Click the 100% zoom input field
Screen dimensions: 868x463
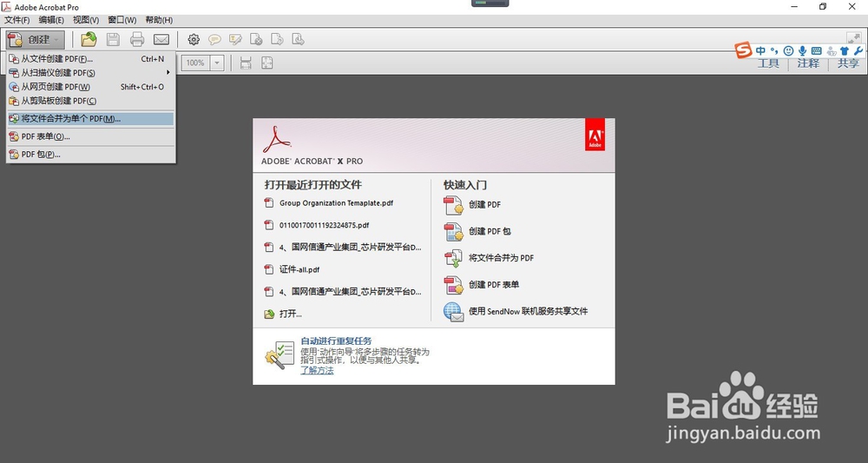coord(195,63)
